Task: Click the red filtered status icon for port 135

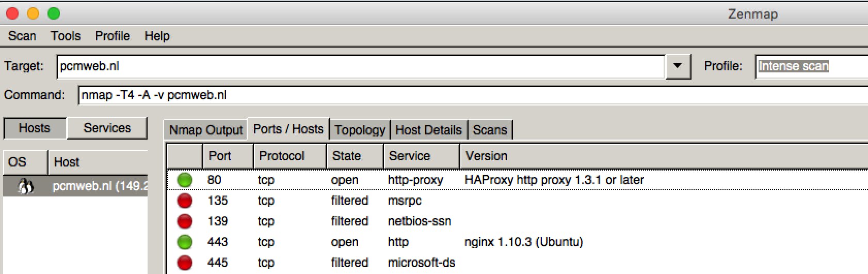Action: [185, 201]
